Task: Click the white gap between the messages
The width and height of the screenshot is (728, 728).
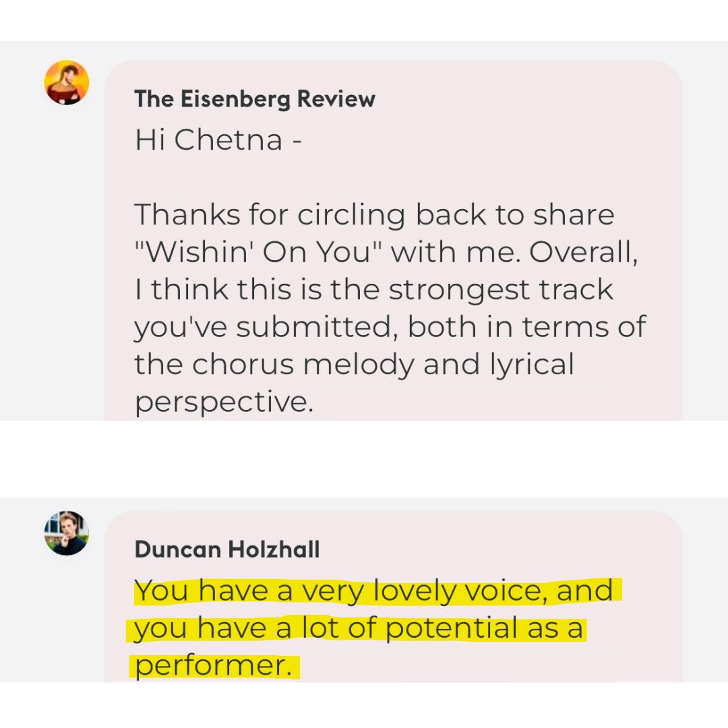Action: coord(364,459)
